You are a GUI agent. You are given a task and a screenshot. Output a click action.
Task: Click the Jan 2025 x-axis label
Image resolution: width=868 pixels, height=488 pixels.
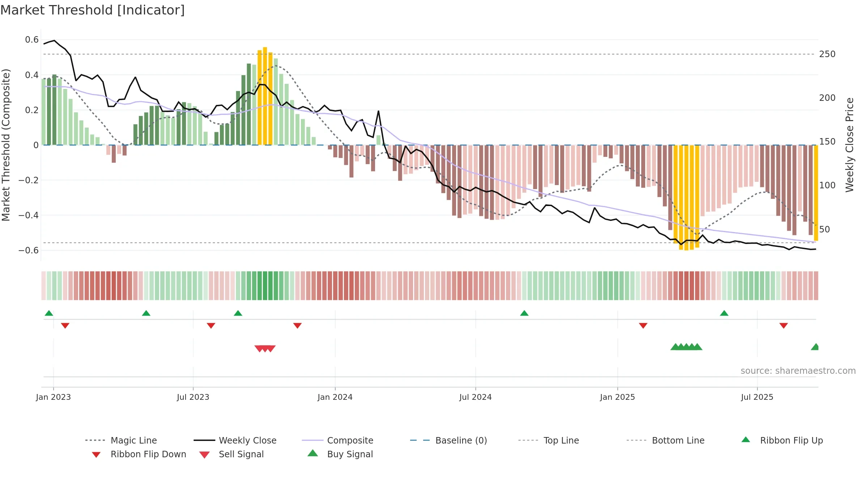pos(618,397)
